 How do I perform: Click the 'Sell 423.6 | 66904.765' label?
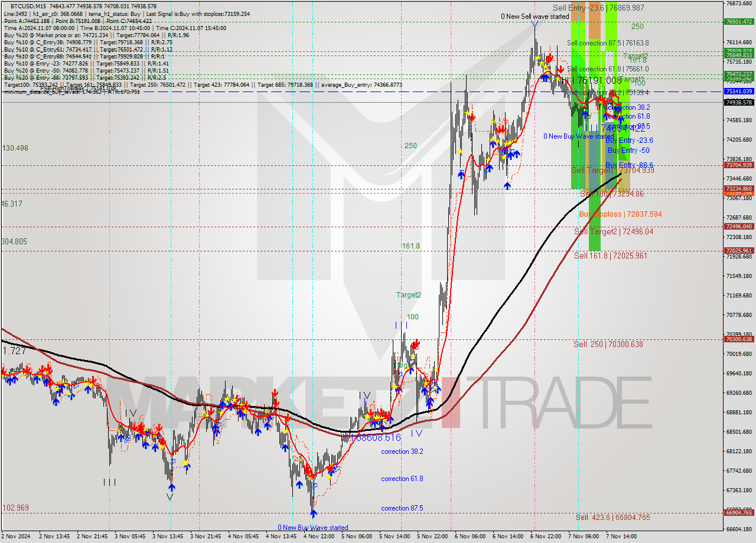click(x=613, y=517)
